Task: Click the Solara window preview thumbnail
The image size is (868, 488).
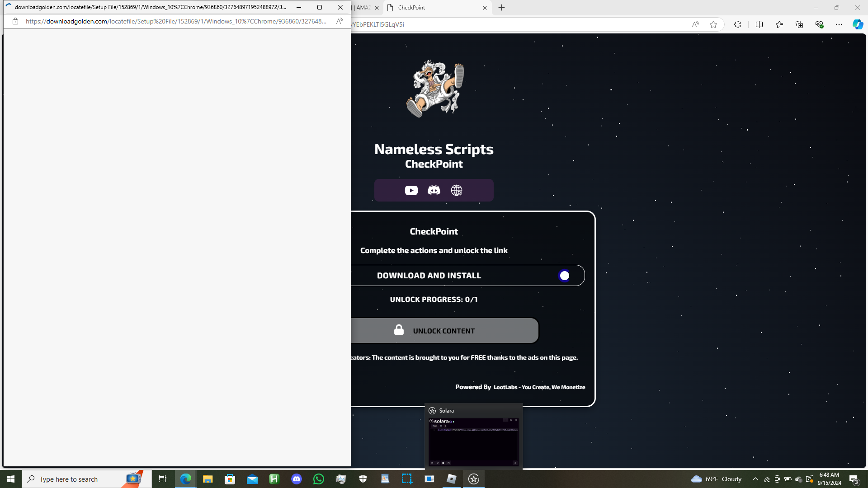Action: pyautogui.click(x=473, y=441)
